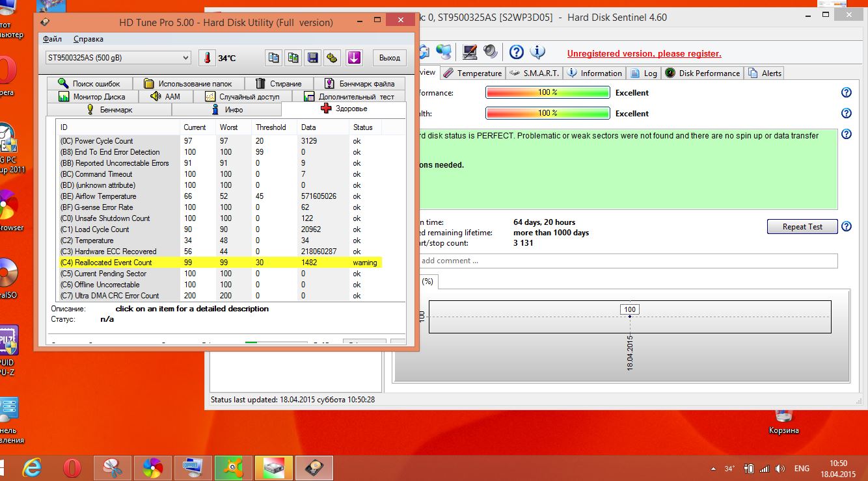Switch to the S.M.A.R.T. tab
This screenshot has width=868, height=481.
[x=534, y=73]
